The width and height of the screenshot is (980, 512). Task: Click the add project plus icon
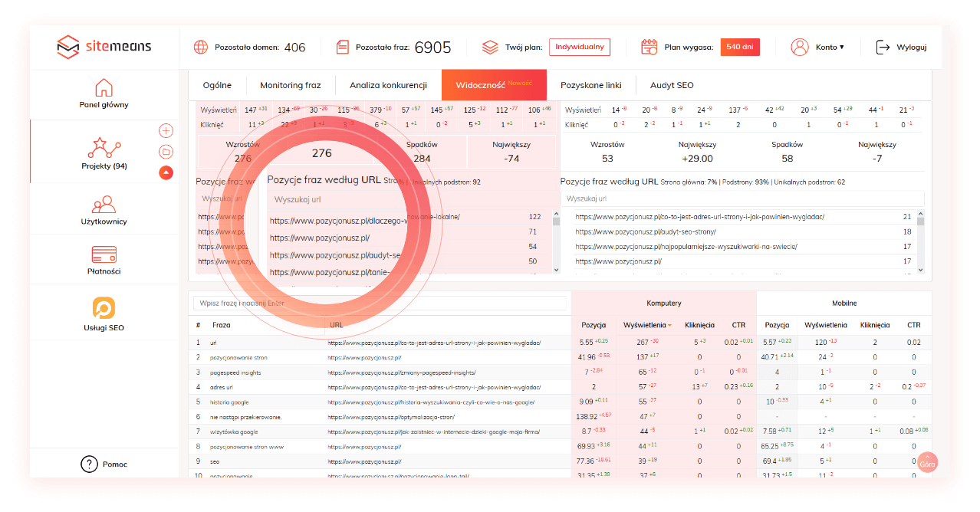[x=166, y=131]
